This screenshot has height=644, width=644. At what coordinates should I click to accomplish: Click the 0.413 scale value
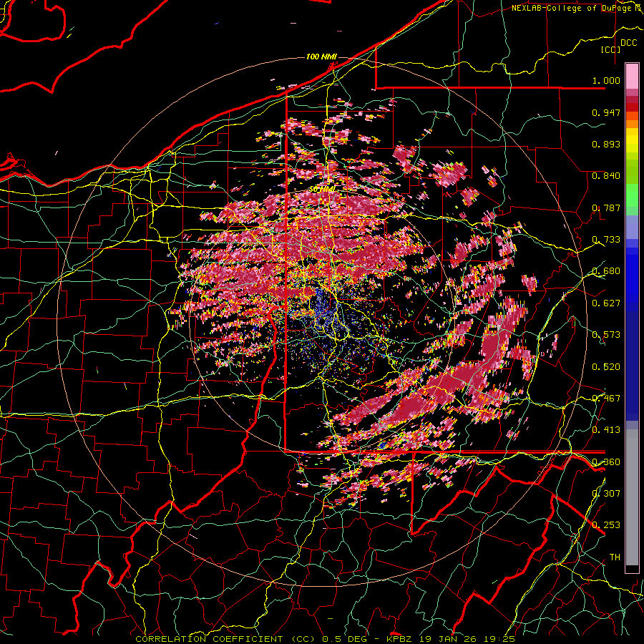tap(606, 430)
